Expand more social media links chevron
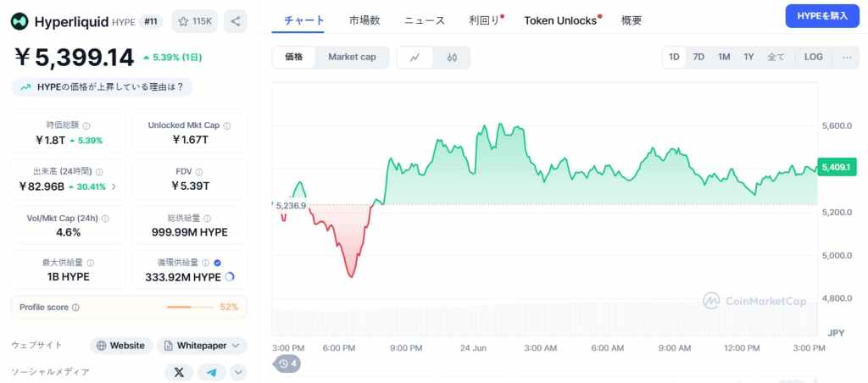 click(x=238, y=373)
